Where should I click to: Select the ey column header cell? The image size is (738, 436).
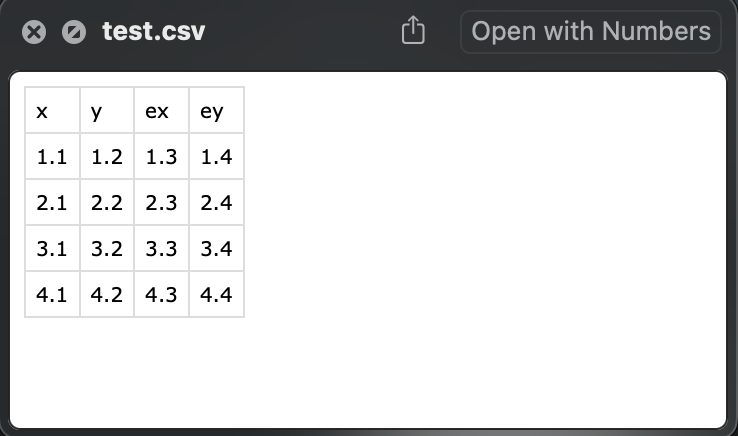pyautogui.click(x=217, y=110)
